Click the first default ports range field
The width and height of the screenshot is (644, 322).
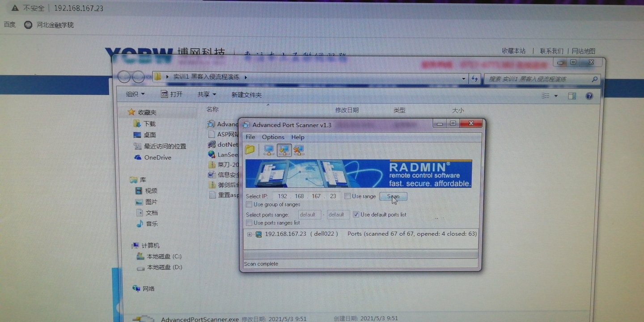click(x=309, y=215)
